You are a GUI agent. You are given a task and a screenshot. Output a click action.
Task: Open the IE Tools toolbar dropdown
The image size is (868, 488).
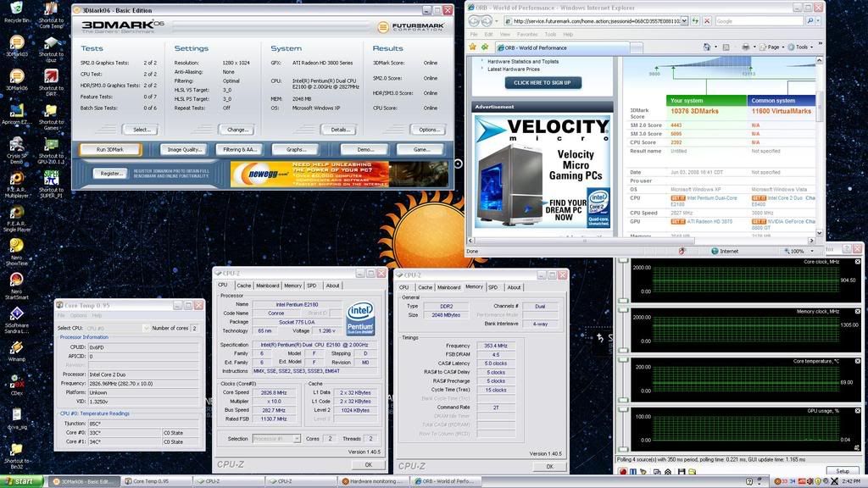tap(812, 47)
